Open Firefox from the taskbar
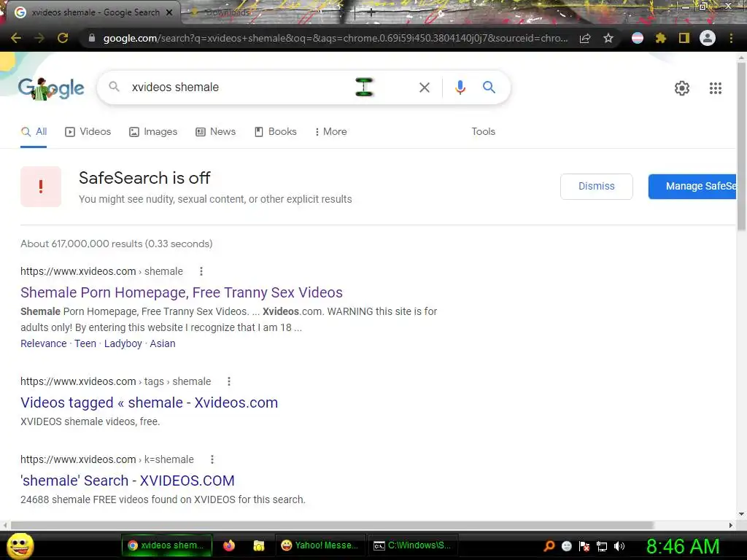 pos(228,545)
